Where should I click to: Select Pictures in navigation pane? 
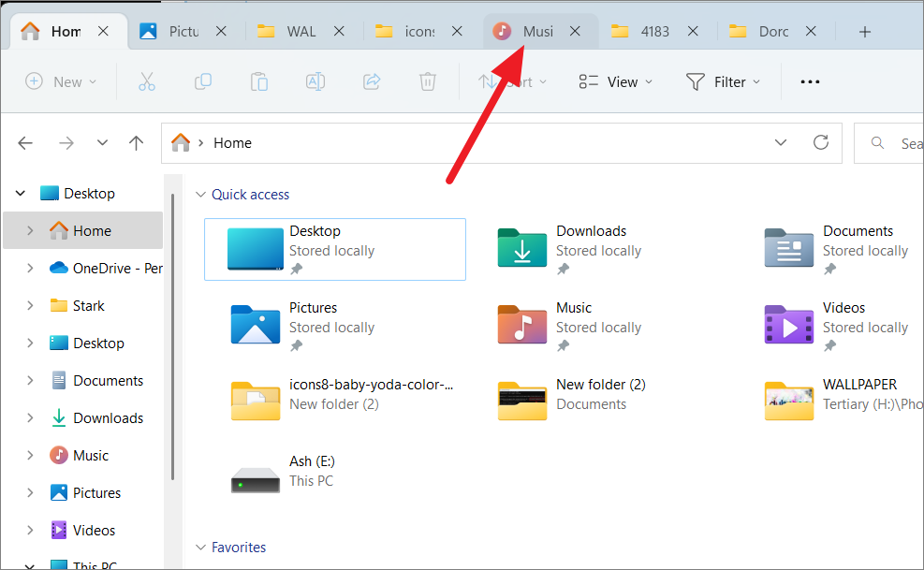(x=85, y=492)
